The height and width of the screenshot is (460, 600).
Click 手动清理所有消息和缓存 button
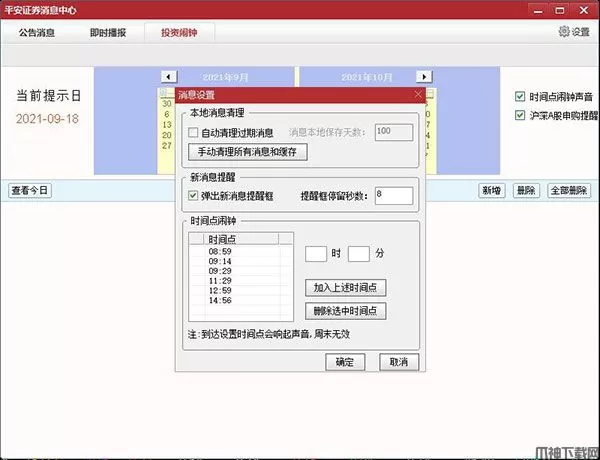point(247,153)
